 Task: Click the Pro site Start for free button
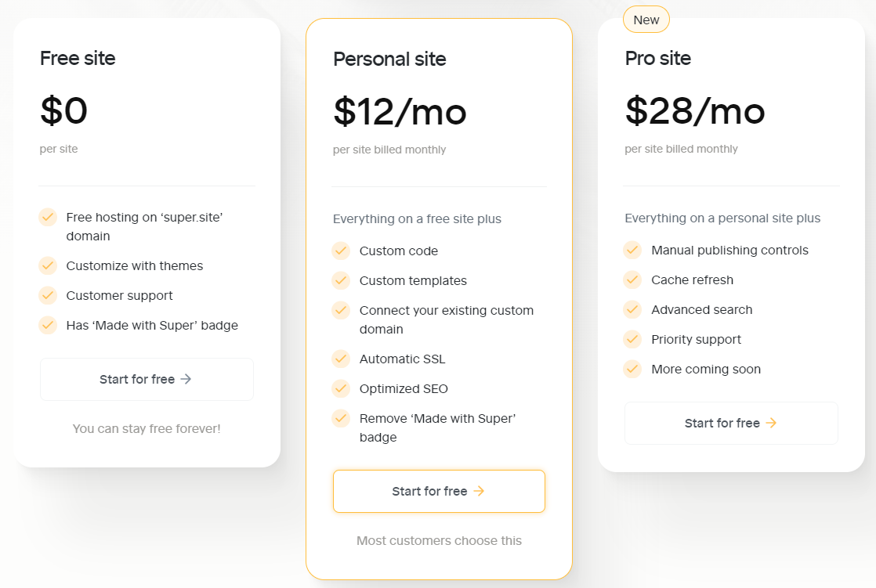tap(731, 424)
